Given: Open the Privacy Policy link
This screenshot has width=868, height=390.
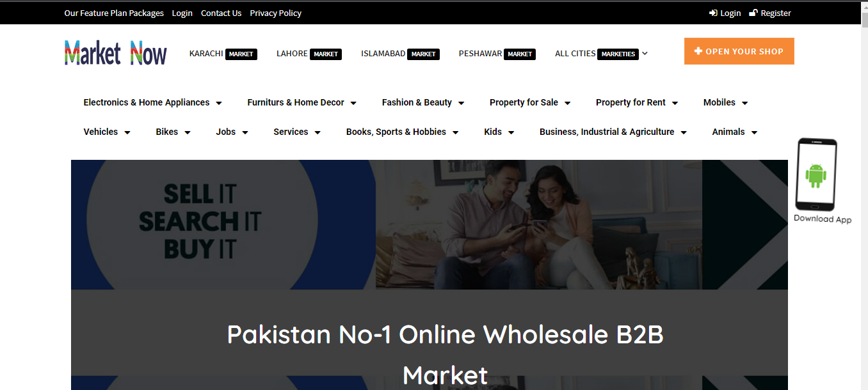Looking at the screenshot, I should (275, 13).
